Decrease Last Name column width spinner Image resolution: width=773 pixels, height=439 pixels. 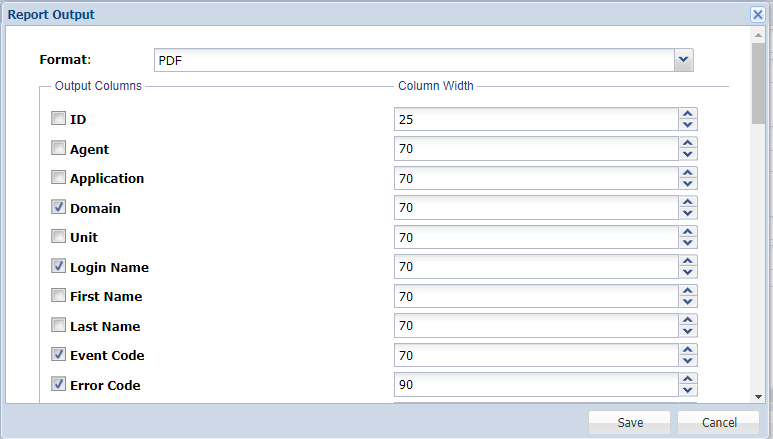click(x=687, y=332)
